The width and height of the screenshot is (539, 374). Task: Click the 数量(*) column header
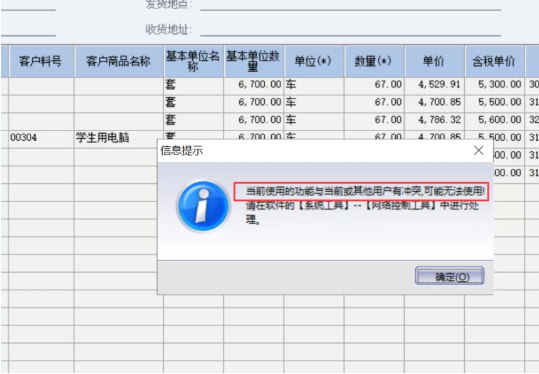(x=374, y=61)
